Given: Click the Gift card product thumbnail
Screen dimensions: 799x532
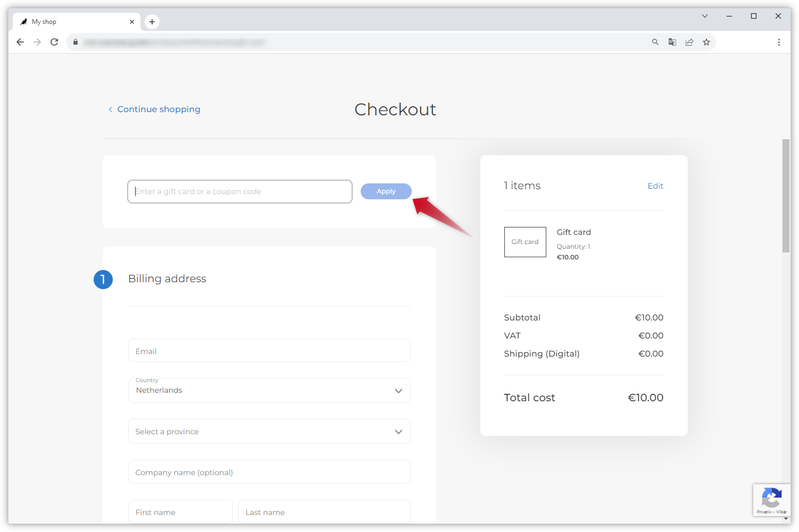Looking at the screenshot, I should 525,242.
